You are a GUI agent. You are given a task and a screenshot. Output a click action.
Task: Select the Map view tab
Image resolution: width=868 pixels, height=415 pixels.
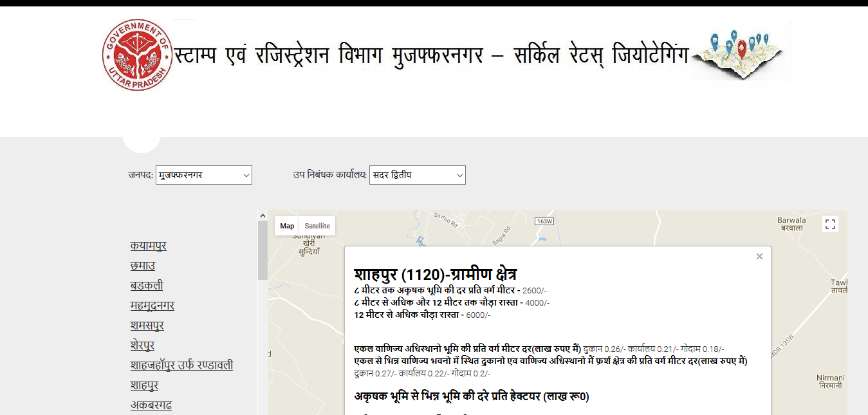pos(287,226)
